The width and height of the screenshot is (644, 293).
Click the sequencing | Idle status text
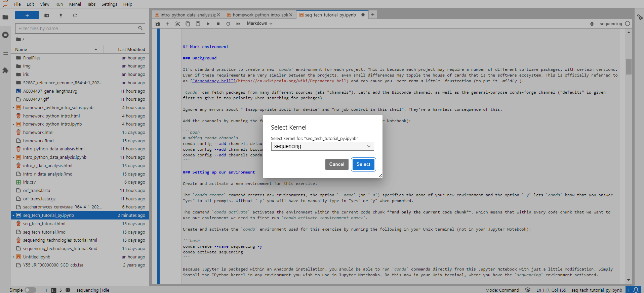[x=93, y=290]
